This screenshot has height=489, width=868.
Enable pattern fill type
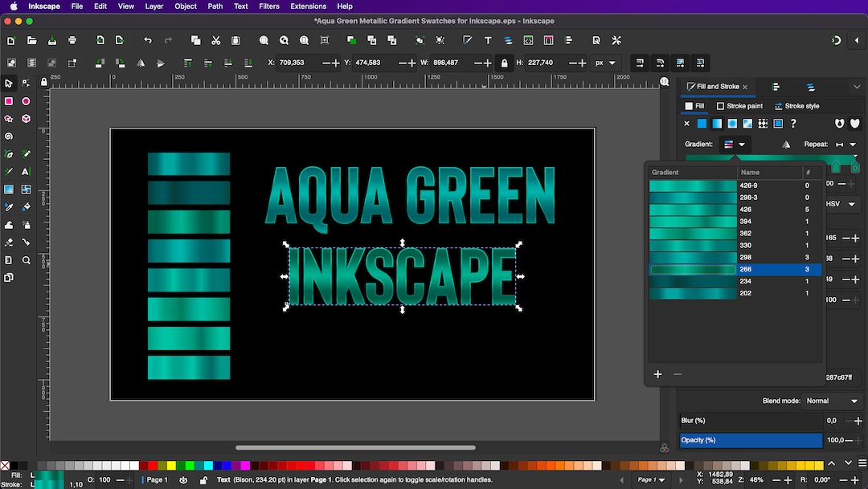(x=763, y=124)
